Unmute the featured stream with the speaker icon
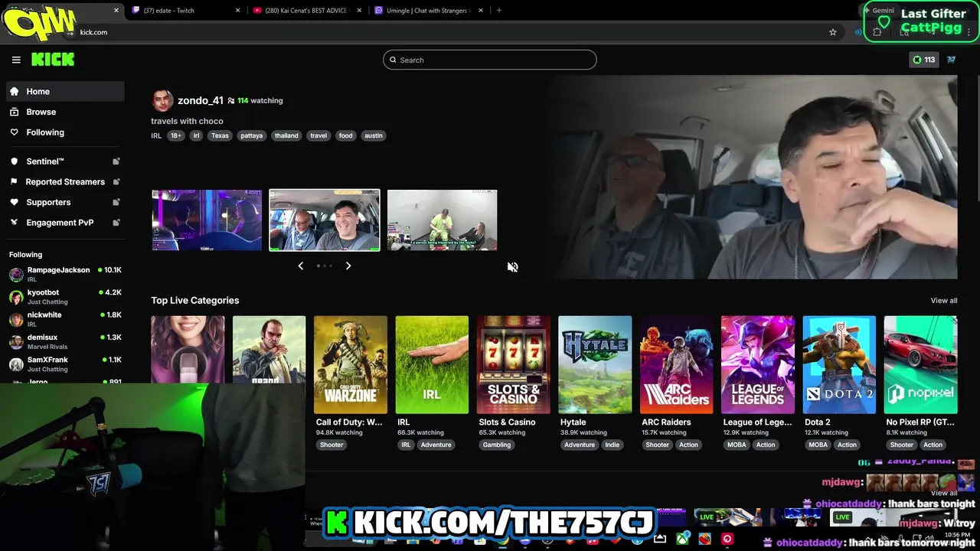 513,267
